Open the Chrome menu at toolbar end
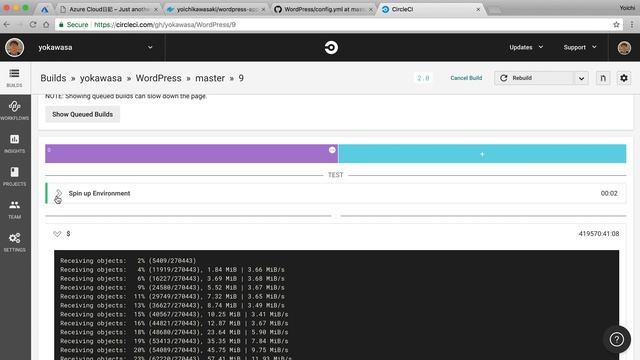Image resolution: width=640 pixels, height=360 pixels. click(x=632, y=24)
